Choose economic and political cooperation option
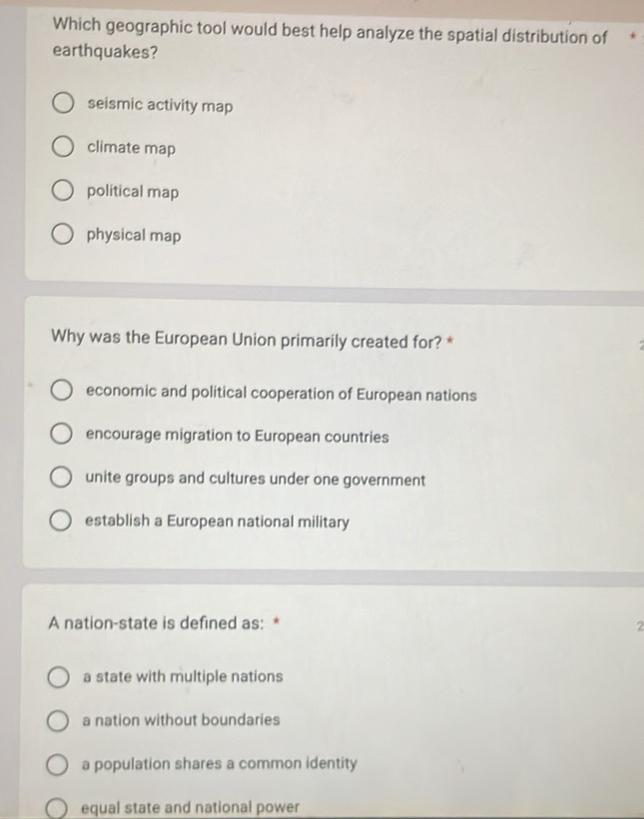 pos(61,390)
